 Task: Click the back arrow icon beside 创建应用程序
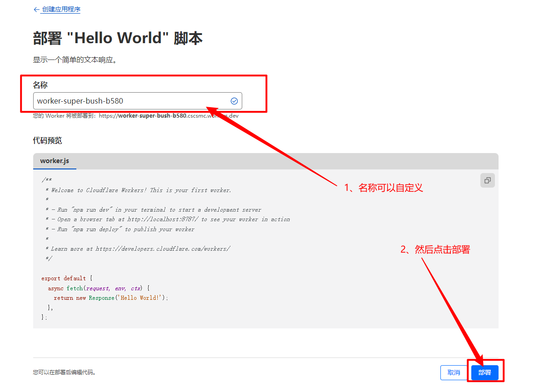coord(36,10)
